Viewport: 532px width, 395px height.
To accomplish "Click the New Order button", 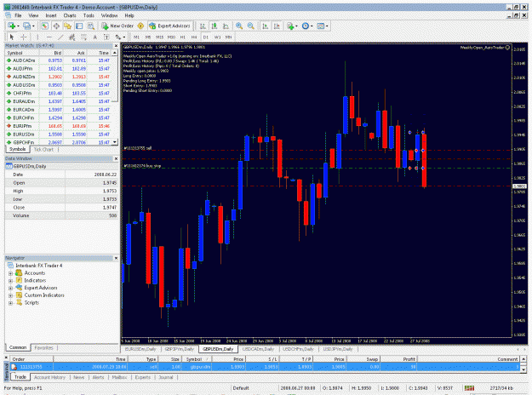I will pos(117,26).
